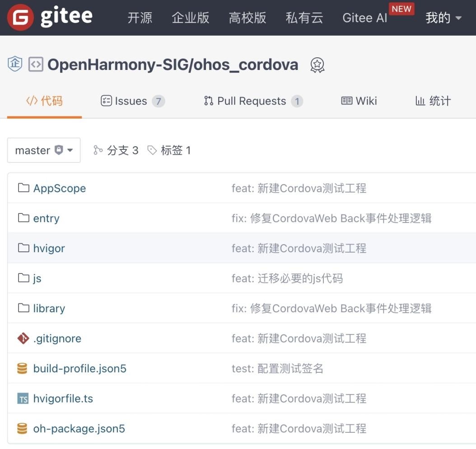Image resolution: width=476 pixels, height=449 pixels.
Task: Open commit message 配置测试签名
Action: coord(277,368)
